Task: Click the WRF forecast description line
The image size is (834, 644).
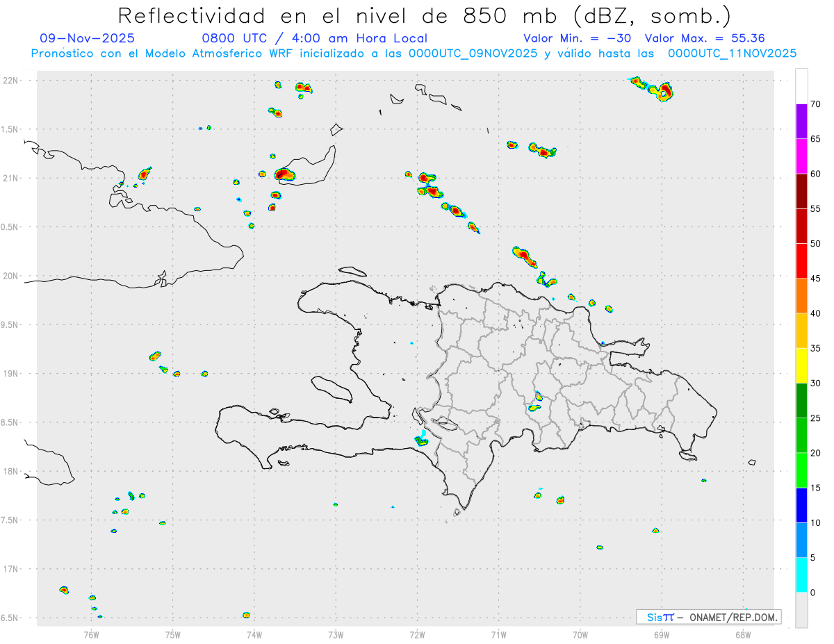Action: (414, 53)
